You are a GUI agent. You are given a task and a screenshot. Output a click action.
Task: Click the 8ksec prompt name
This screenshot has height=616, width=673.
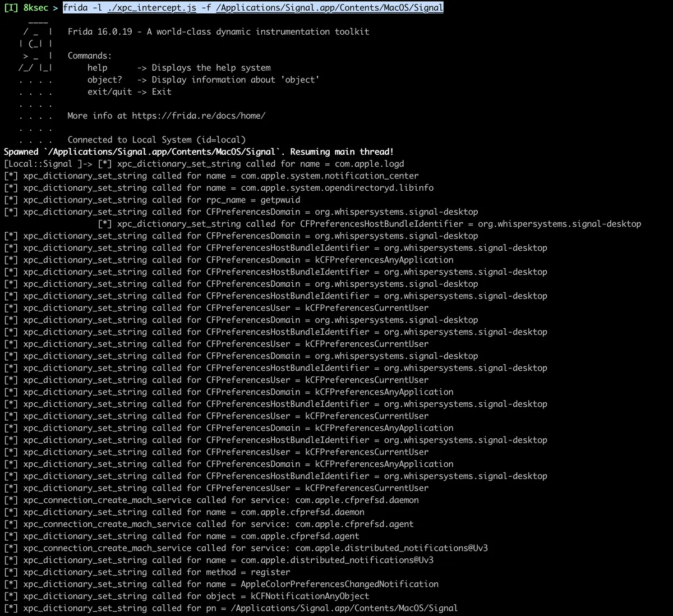point(36,8)
